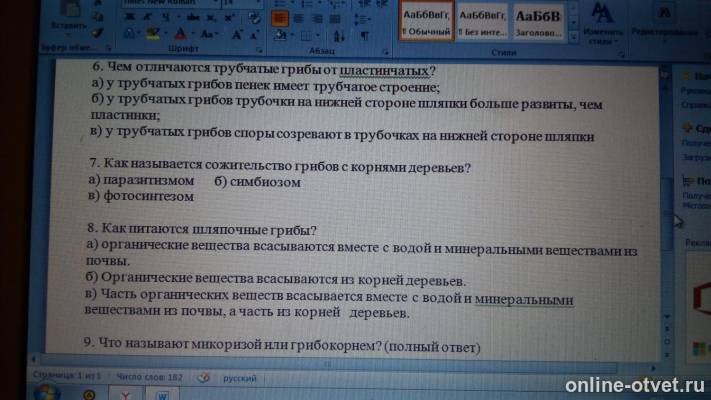This screenshot has height=400, width=711.
Task: Click answer option в) фотосинтезом
Action: (x=141, y=196)
